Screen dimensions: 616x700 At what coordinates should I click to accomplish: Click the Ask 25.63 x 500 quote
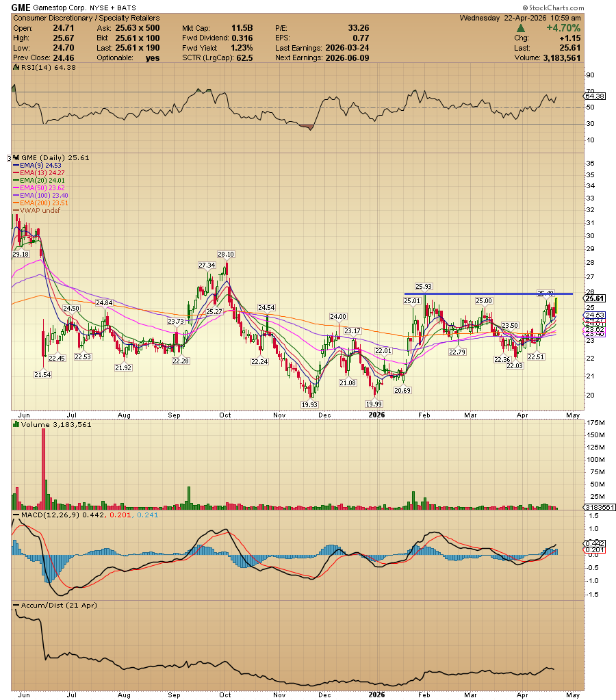pos(137,28)
